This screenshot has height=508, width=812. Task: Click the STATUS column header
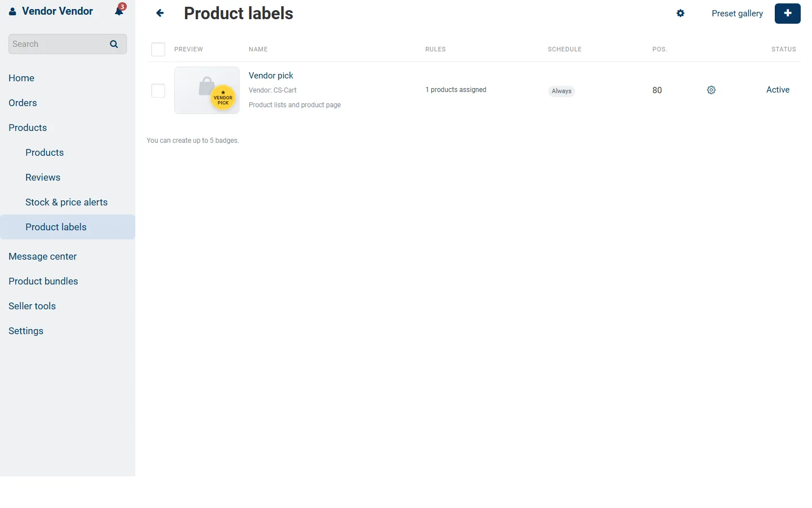tap(784, 50)
